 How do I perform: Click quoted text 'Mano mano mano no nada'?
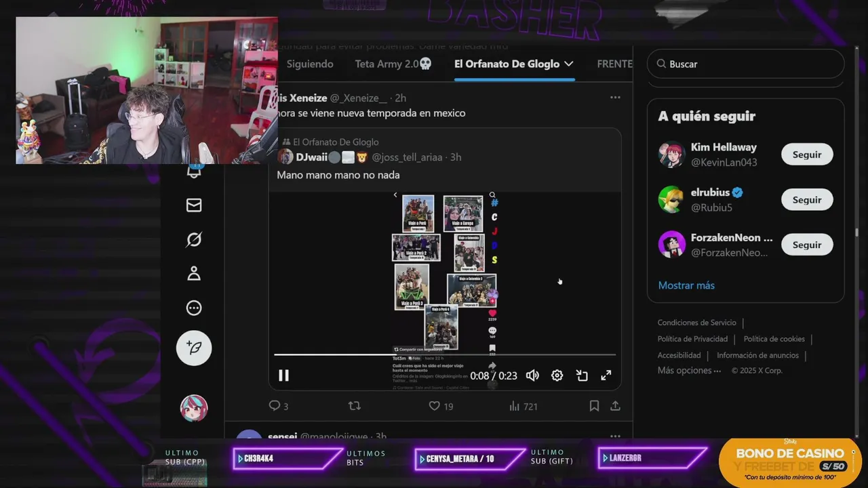click(x=338, y=175)
